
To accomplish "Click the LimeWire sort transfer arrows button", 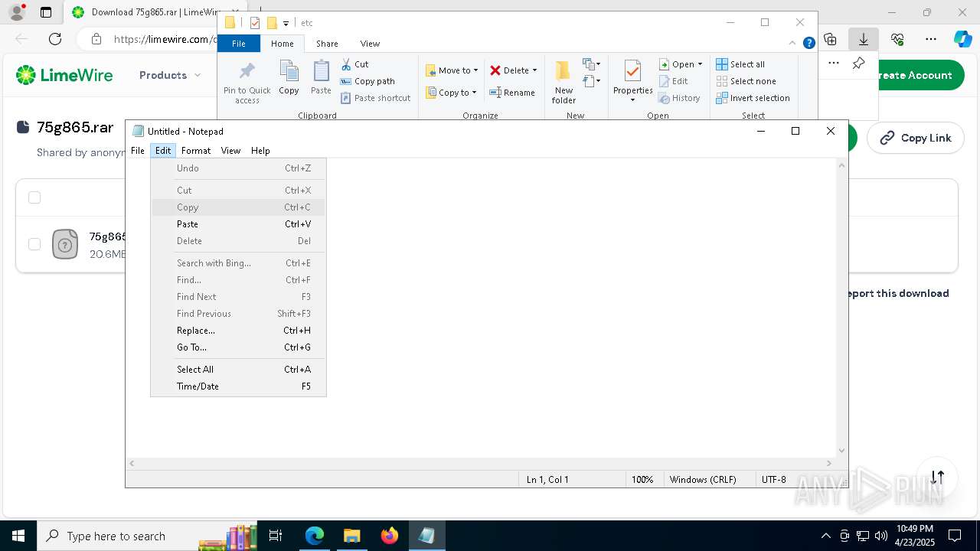I will point(938,477).
